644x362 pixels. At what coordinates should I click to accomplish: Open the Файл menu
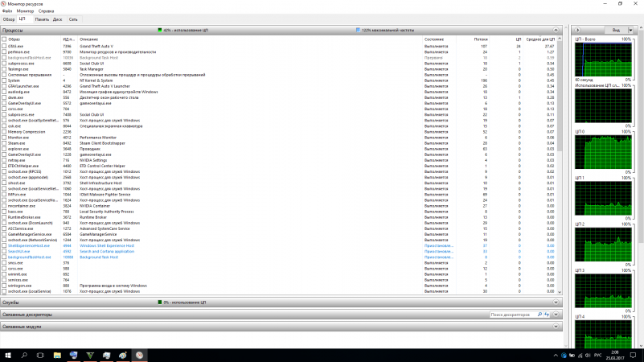pos(7,11)
